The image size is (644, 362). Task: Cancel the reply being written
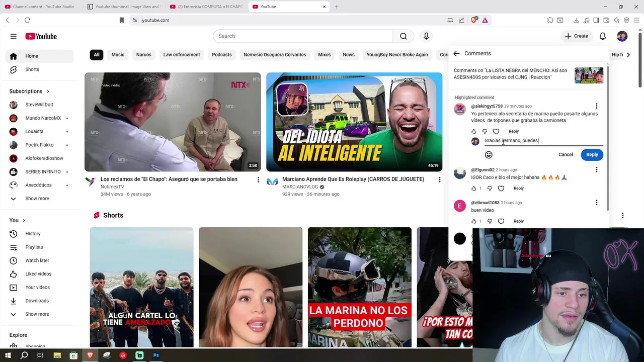(566, 155)
